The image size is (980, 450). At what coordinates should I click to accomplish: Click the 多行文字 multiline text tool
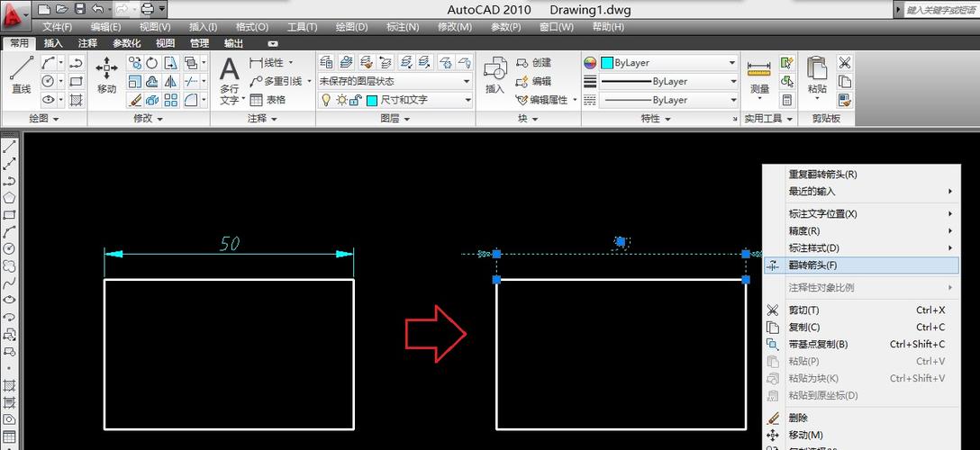tap(230, 80)
